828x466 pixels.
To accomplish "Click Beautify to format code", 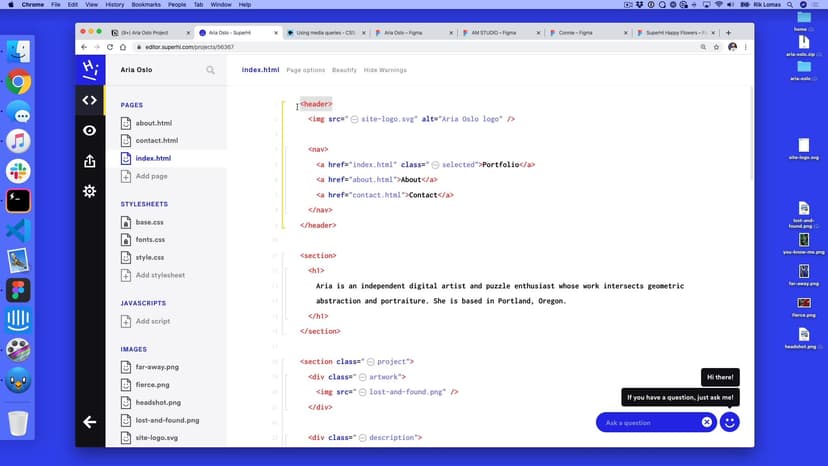I will [x=344, y=70].
